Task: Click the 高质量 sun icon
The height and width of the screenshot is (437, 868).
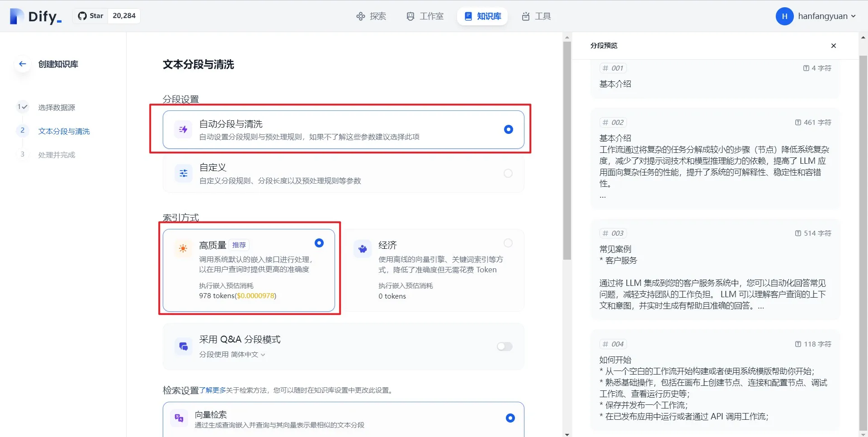Action: [x=183, y=248]
